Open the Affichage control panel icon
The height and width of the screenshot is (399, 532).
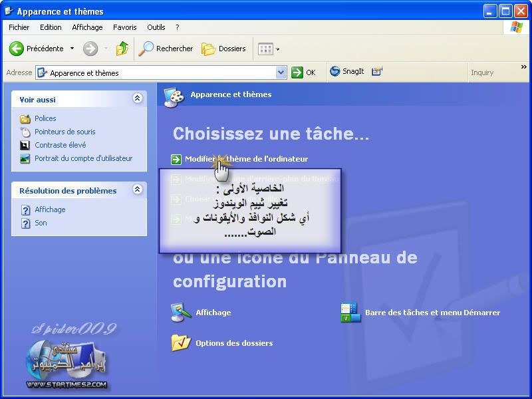[x=181, y=313]
